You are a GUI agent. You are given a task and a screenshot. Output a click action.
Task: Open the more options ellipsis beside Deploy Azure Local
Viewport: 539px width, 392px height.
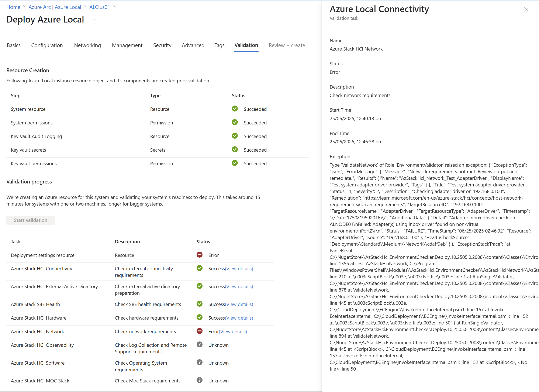pyautogui.click(x=96, y=20)
